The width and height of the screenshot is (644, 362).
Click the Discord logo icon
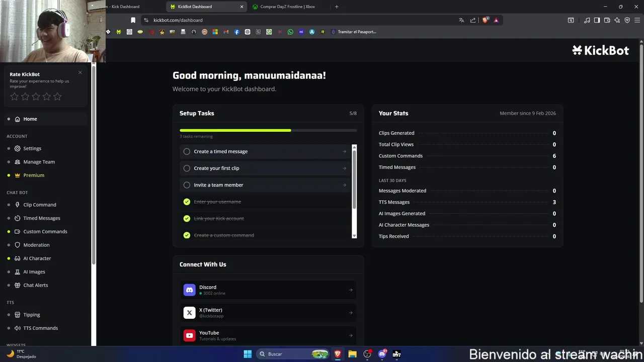[189, 290]
